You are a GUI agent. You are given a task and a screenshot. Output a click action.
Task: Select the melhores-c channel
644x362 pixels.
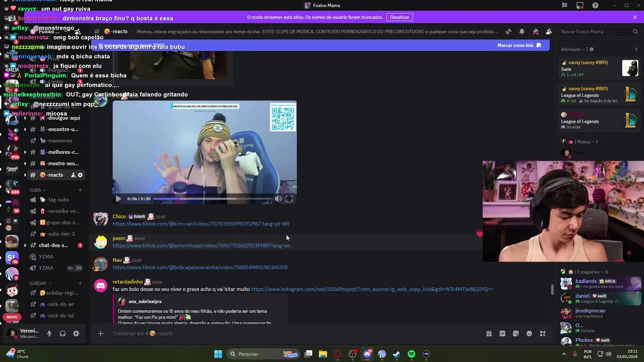pos(55,152)
